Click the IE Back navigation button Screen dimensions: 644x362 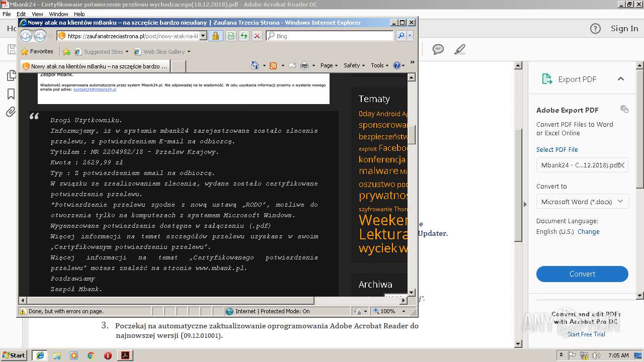26,36
